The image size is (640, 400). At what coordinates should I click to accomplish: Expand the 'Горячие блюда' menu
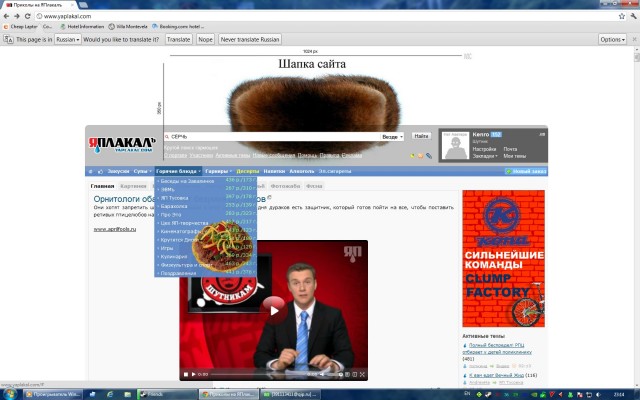178,171
